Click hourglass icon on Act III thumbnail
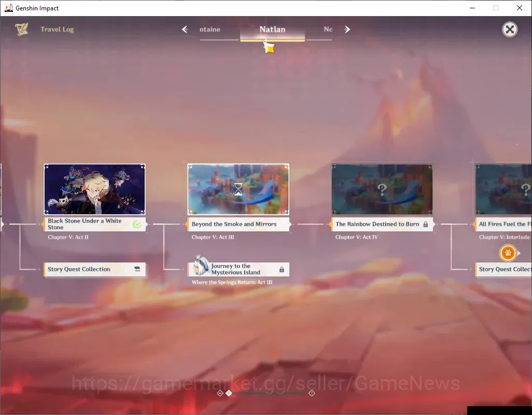Image resolution: width=532 pixels, height=415 pixels. tap(239, 189)
